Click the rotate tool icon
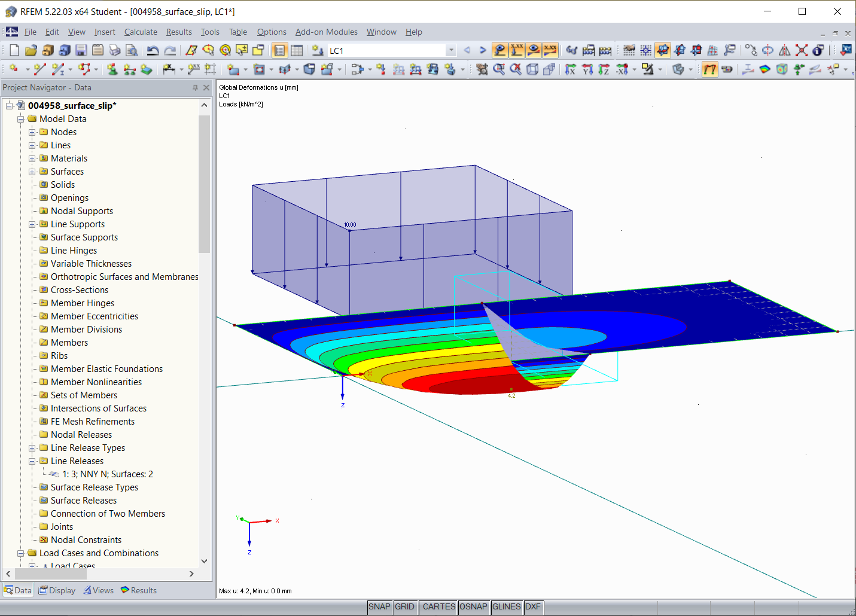 tap(767, 50)
